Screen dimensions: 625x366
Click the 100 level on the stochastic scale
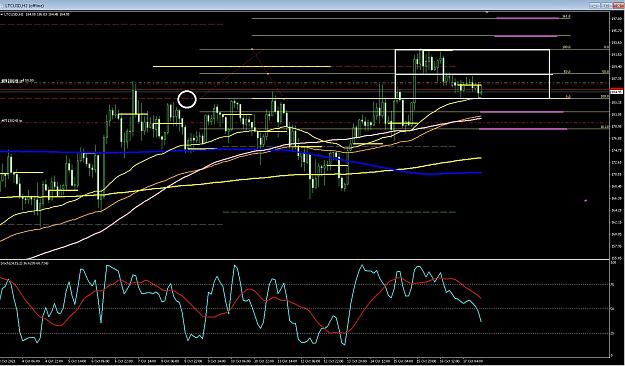pos(613,262)
